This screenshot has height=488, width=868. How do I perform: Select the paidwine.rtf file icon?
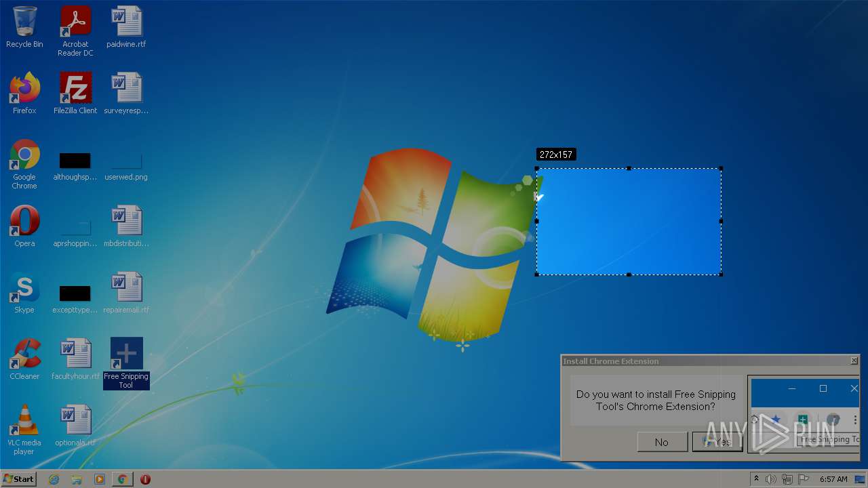pos(126,28)
